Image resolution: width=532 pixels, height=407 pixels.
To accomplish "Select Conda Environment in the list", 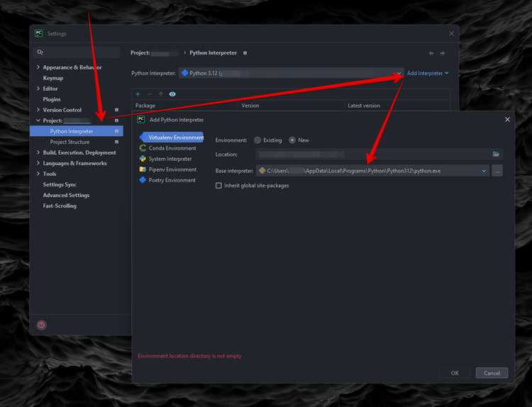I will [x=172, y=148].
